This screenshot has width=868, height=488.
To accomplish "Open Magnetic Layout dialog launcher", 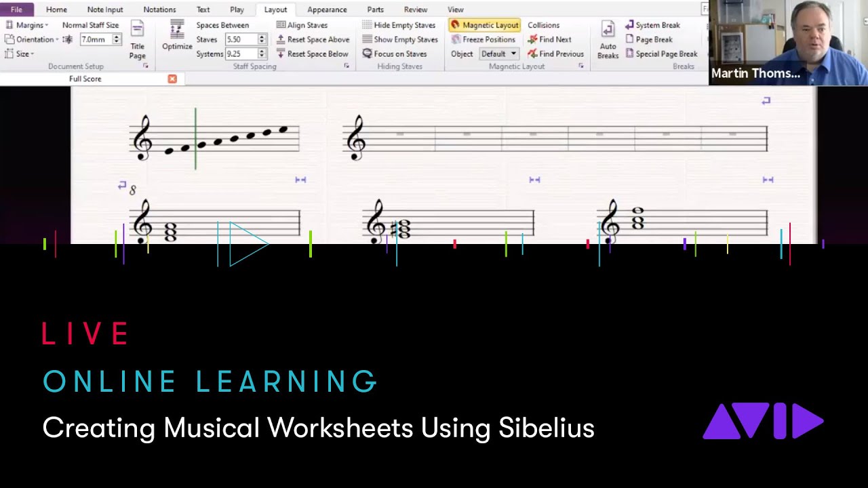I will point(581,66).
